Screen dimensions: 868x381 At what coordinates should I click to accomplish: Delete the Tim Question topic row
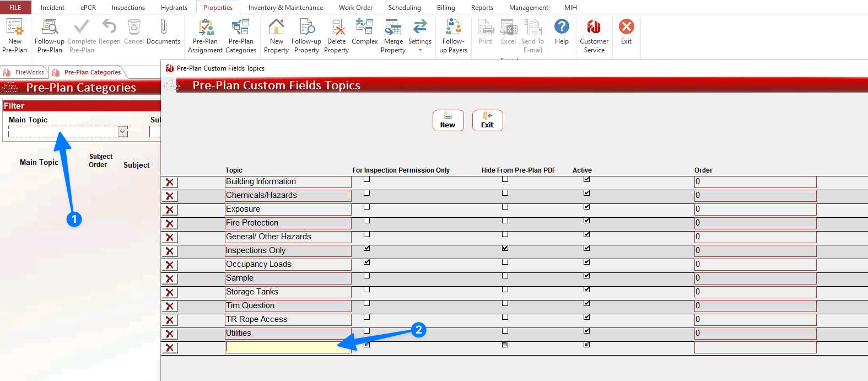pyautogui.click(x=170, y=307)
